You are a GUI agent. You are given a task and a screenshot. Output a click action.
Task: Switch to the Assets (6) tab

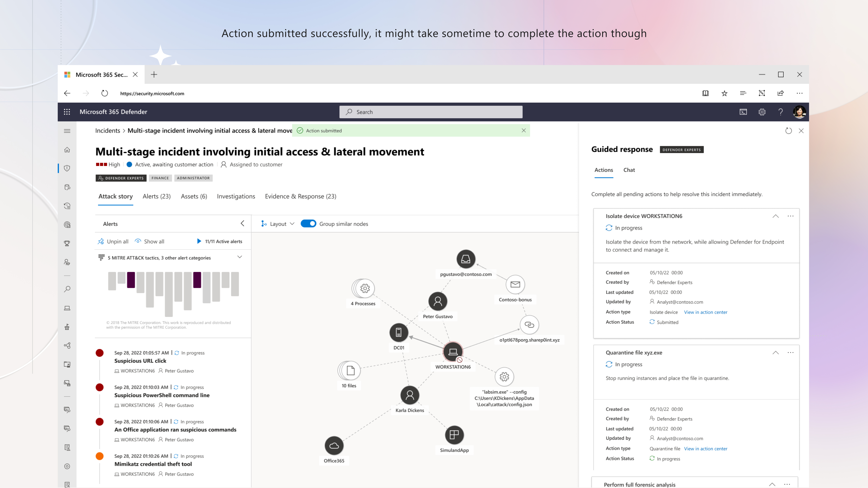(194, 196)
